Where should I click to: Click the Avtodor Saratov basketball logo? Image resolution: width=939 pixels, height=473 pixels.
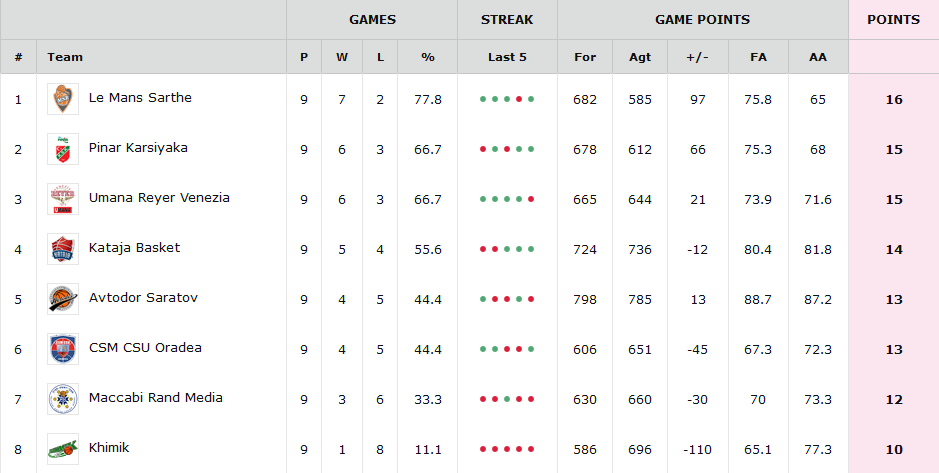(x=63, y=299)
